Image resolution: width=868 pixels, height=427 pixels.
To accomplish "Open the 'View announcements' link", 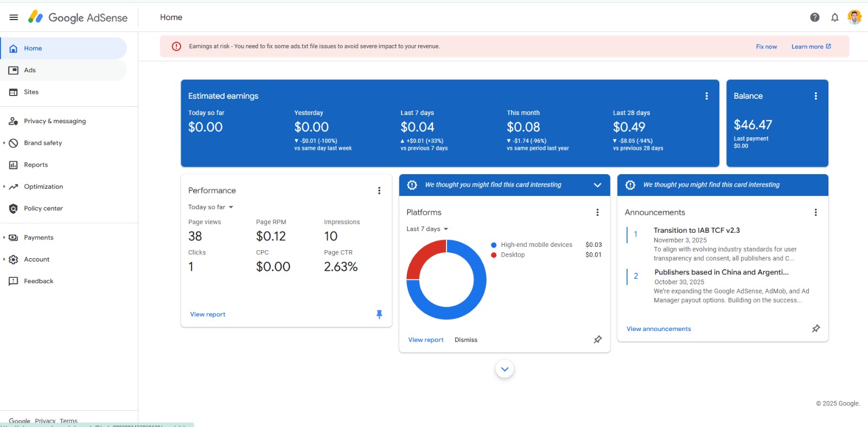I will [x=659, y=329].
